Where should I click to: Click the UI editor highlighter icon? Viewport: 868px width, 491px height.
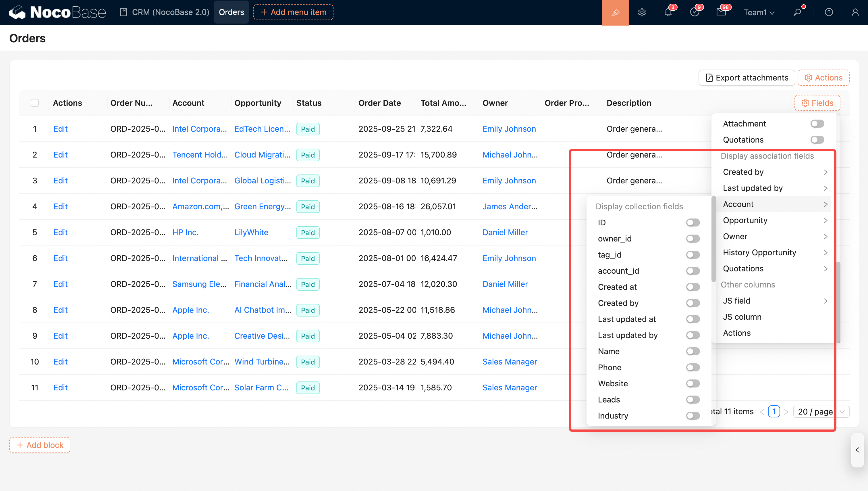[x=615, y=12]
